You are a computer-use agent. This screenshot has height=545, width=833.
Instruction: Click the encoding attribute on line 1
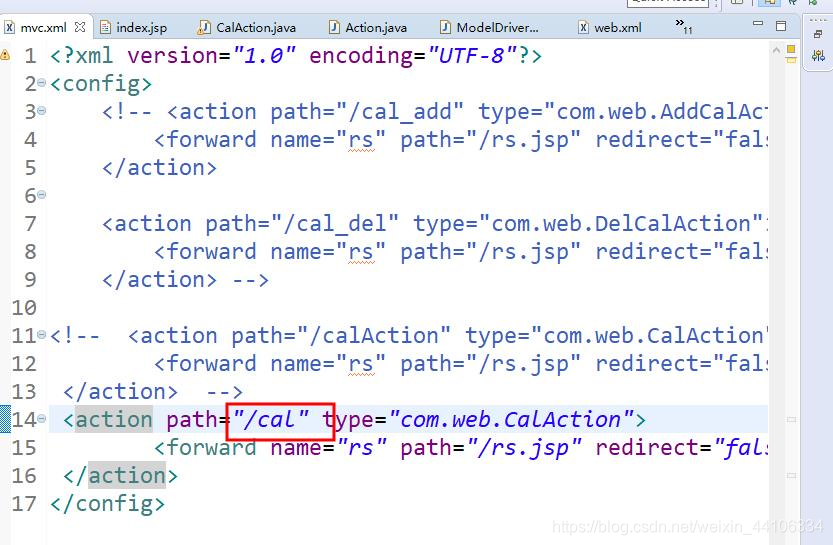click(x=361, y=56)
